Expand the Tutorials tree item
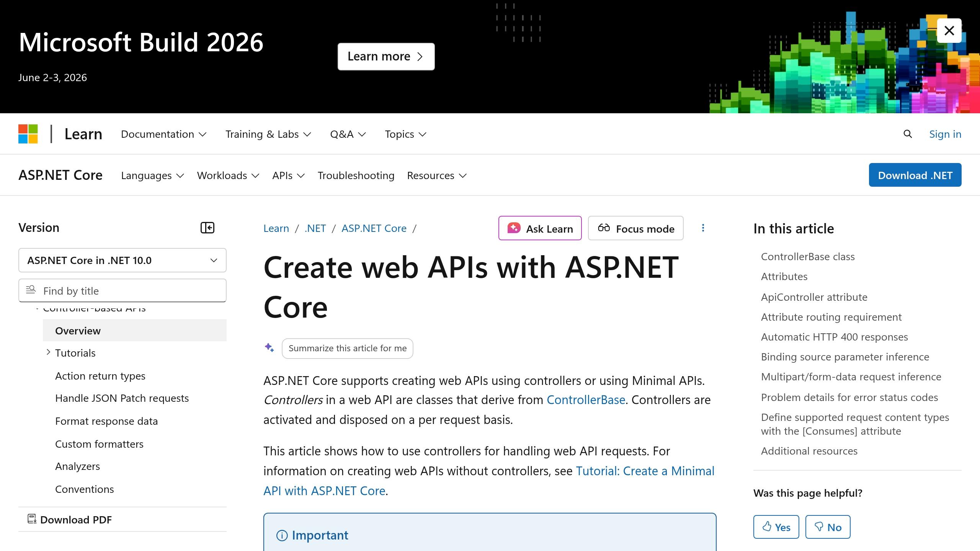980x551 pixels. pos(48,352)
